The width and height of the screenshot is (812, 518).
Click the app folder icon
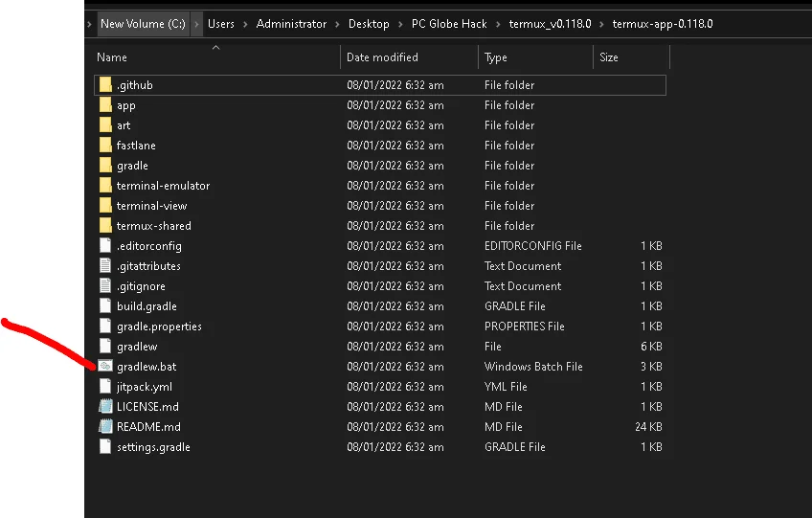[105, 104]
